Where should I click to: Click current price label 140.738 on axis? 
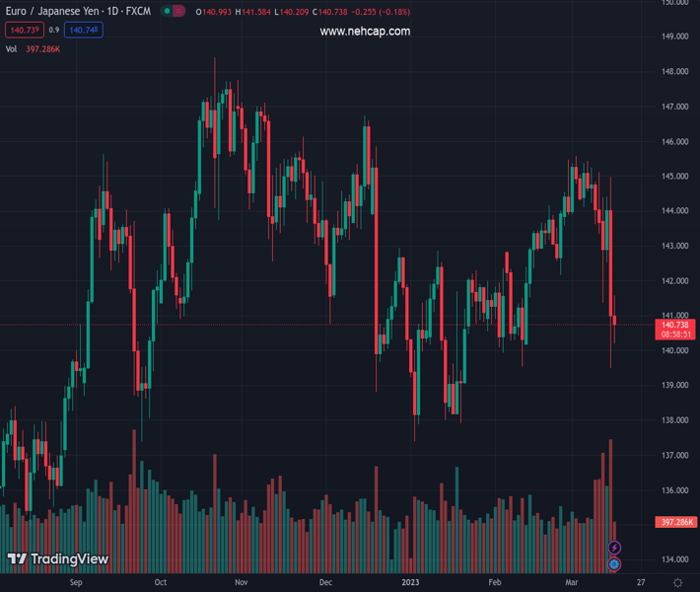[x=675, y=325]
